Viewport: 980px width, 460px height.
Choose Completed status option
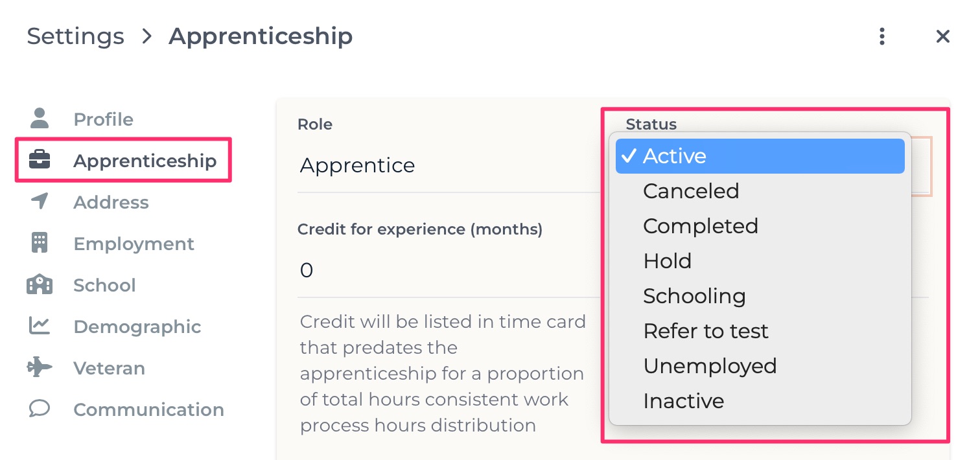click(x=760, y=226)
